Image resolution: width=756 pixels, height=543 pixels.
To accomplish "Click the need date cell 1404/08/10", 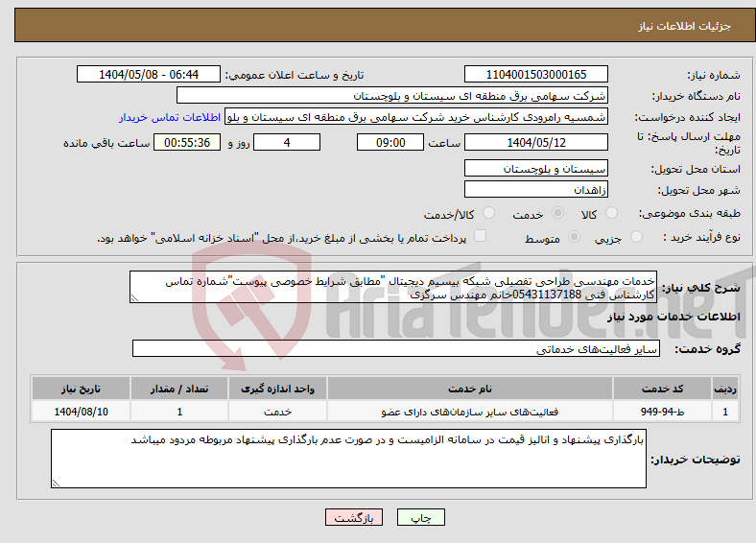I will click(81, 412).
